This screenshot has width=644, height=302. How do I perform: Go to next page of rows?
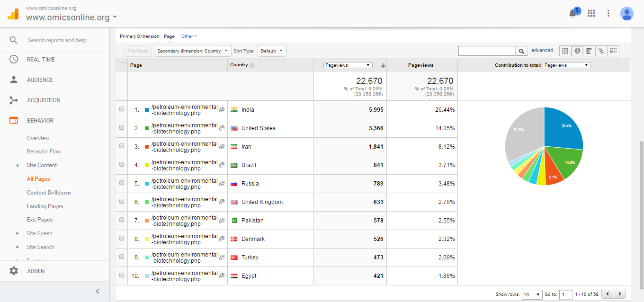619,294
